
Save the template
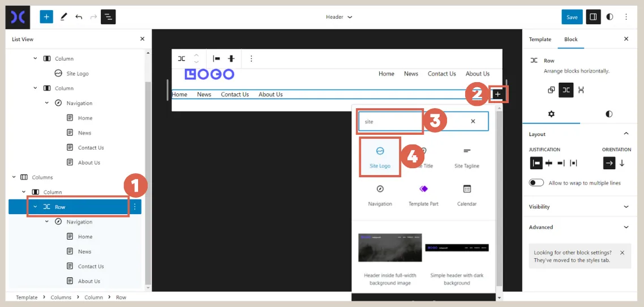coord(572,17)
